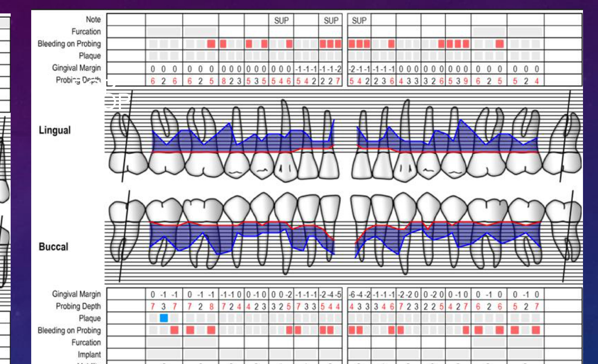Select the lingual probing depth value 8
Viewport: 598px width, 364px height.
pyautogui.click(x=224, y=81)
